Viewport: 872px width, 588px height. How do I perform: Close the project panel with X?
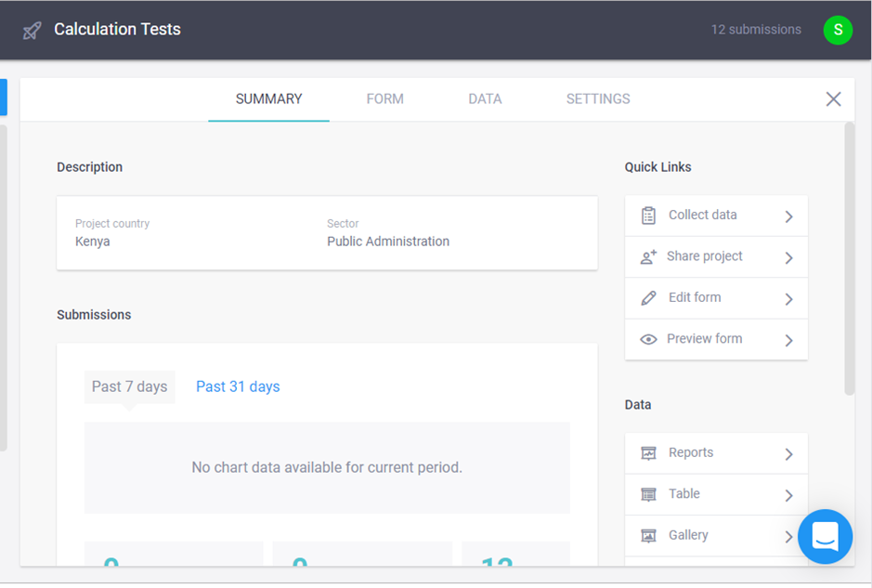point(833,99)
